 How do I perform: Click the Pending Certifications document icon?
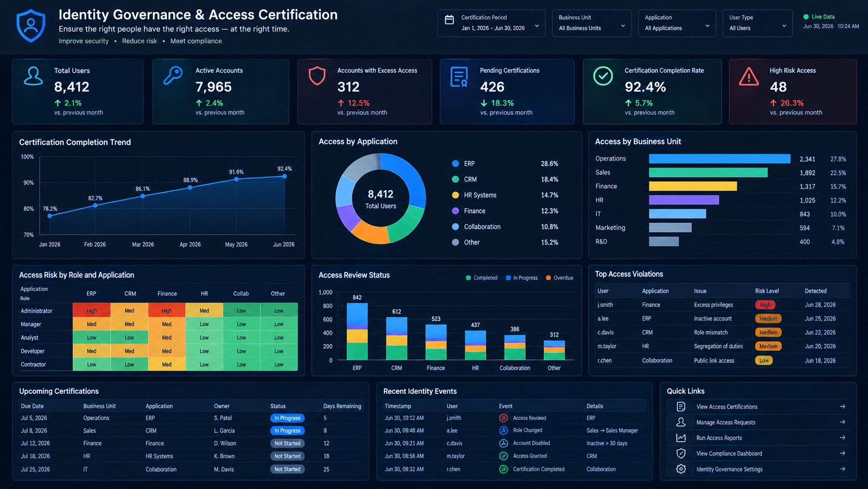click(459, 77)
